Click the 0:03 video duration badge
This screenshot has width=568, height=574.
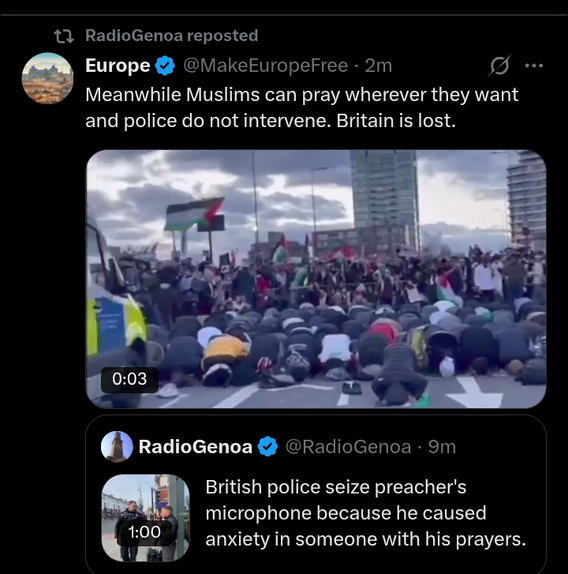click(130, 379)
